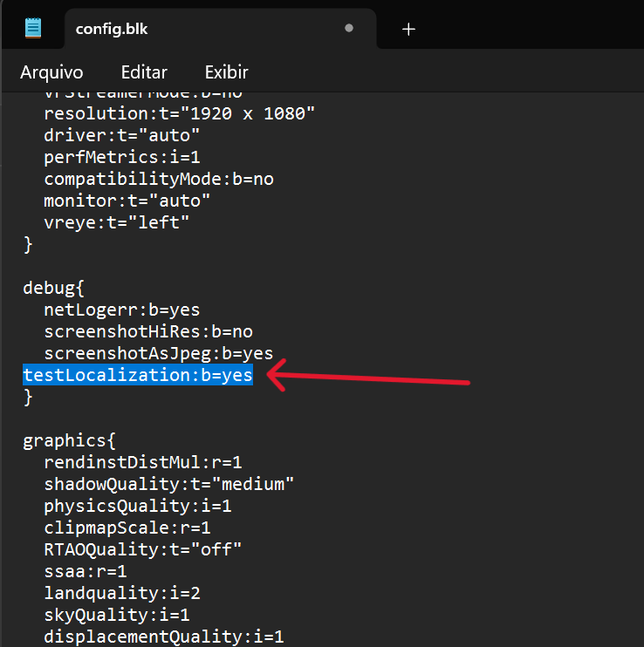Place cursor on shadowQuality:t="medium" line
This screenshot has height=647, width=644.
[x=169, y=484]
